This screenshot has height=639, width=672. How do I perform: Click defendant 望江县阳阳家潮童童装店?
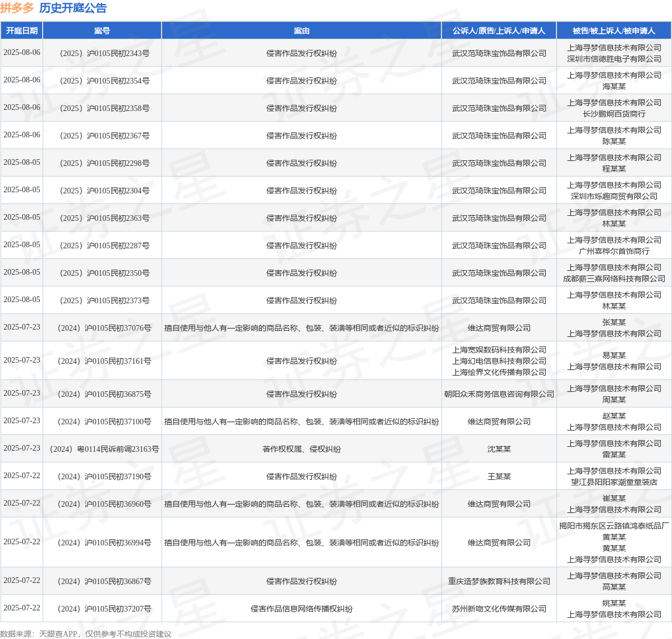(614, 482)
